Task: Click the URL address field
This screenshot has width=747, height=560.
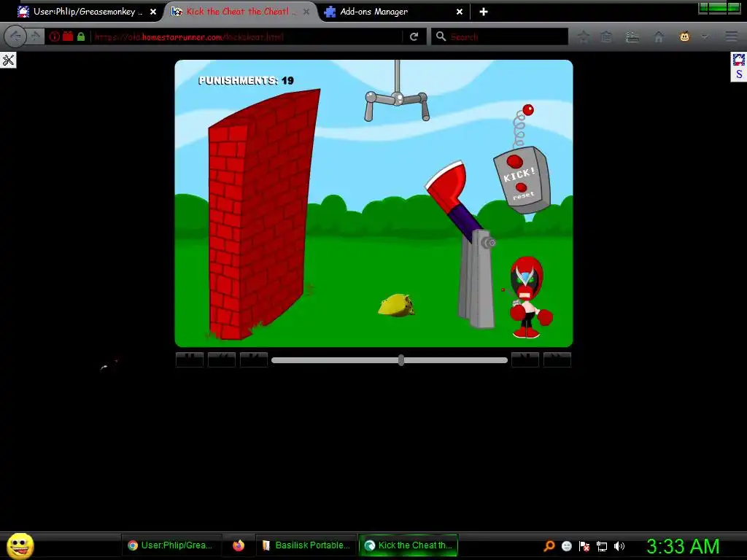Action: [x=245, y=36]
